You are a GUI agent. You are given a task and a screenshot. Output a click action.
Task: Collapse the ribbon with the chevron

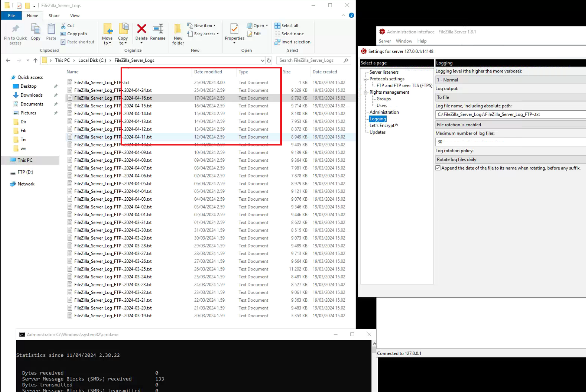[x=343, y=15]
